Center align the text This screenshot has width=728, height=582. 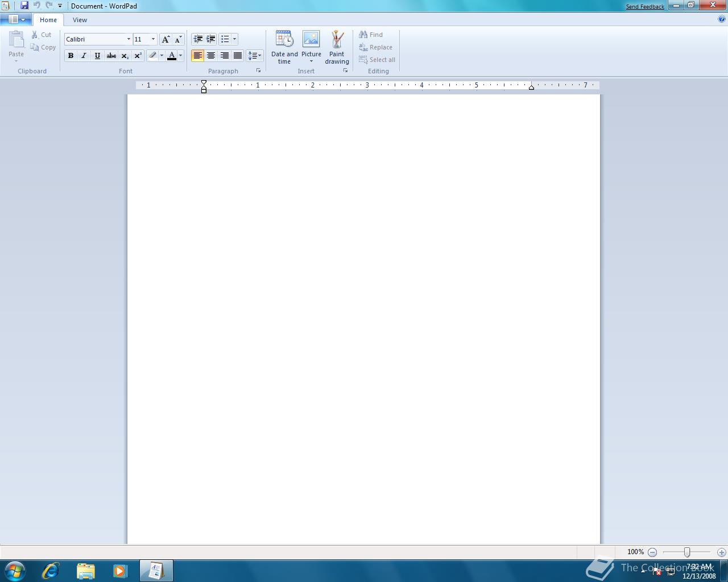[x=211, y=56]
